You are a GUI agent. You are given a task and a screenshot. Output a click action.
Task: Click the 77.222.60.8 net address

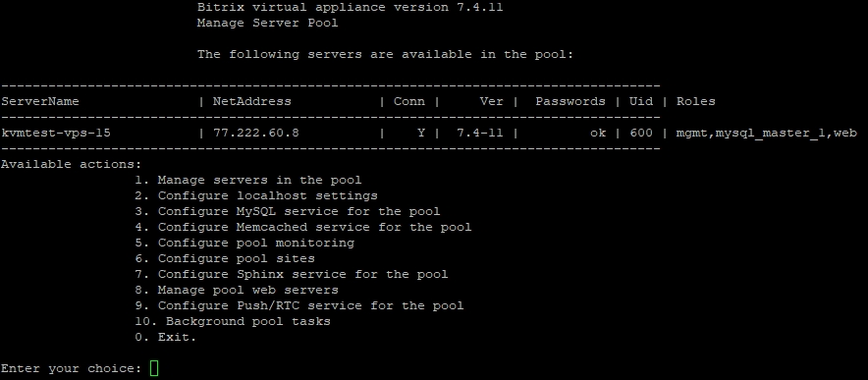[255, 133]
